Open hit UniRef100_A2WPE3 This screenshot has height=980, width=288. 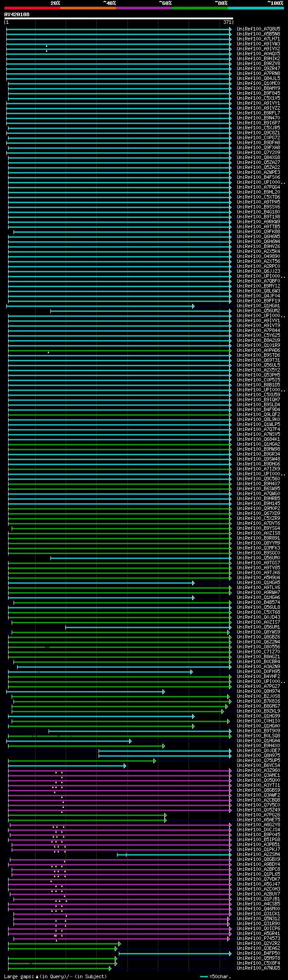[x=258, y=172]
